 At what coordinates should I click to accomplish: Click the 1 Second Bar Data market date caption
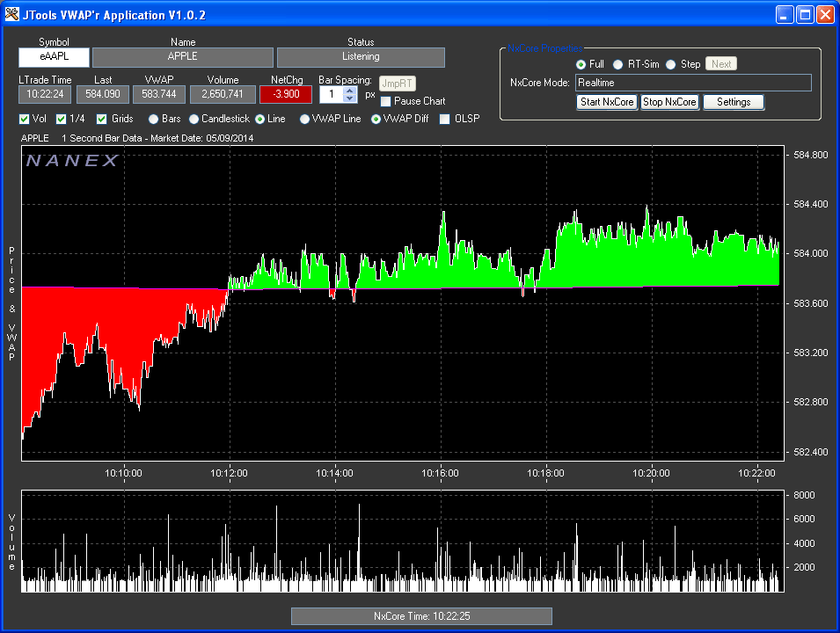point(157,138)
